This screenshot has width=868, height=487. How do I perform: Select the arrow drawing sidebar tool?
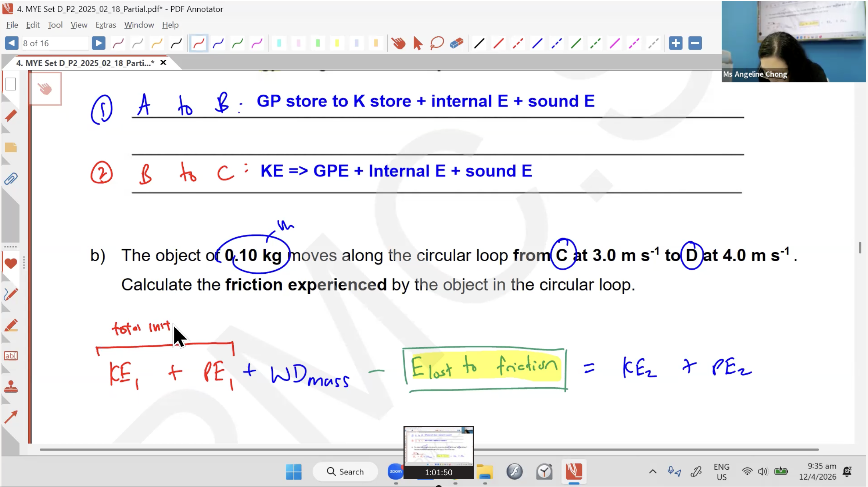11,417
